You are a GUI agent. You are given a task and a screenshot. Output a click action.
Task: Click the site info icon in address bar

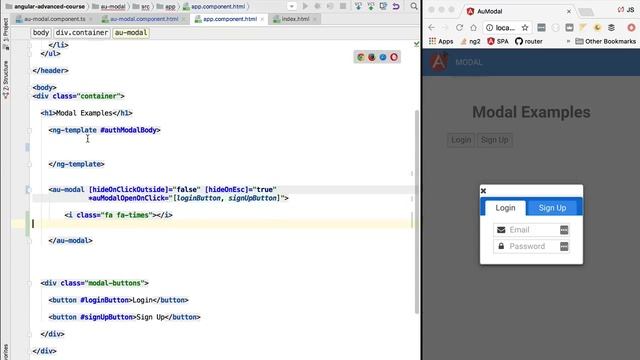coord(489,27)
